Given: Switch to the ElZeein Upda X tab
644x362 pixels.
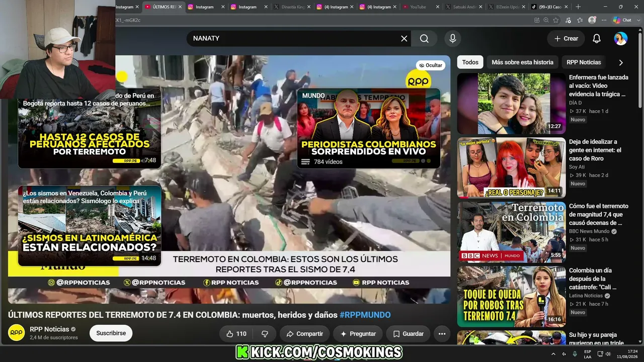Looking at the screenshot, I should [x=506, y=7].
